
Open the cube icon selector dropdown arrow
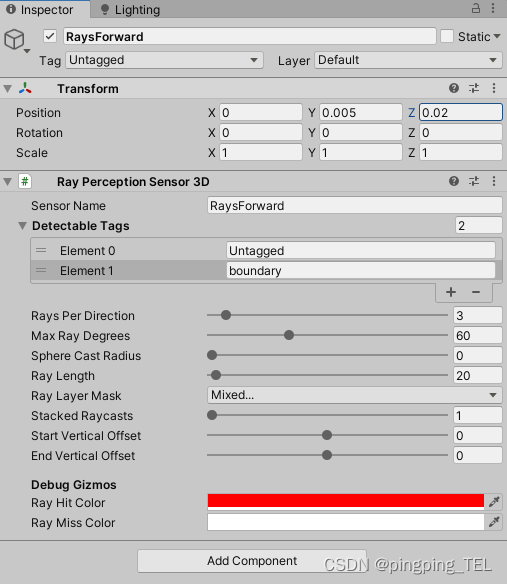[27, 51]
